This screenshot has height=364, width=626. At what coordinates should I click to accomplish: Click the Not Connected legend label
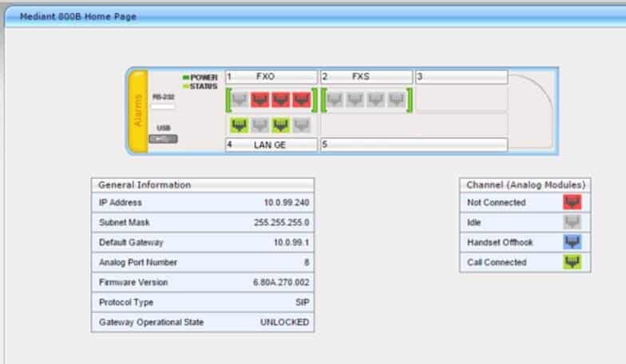click(x=497, y=203)
